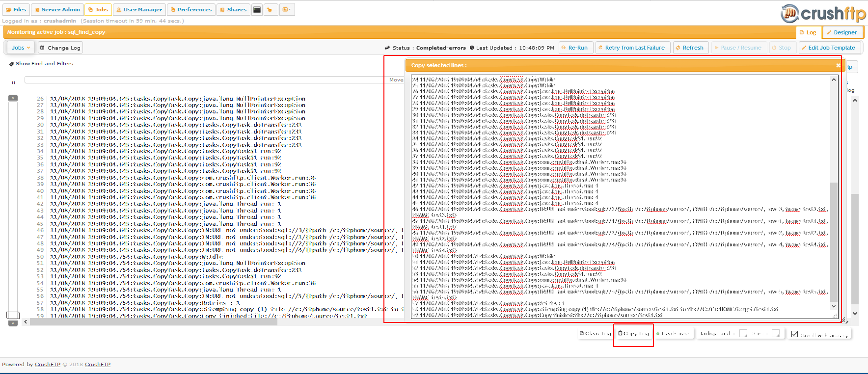This screenshot has height=374, width=868.
Task: Click the Copy Log button
Action: coord(634,334)
